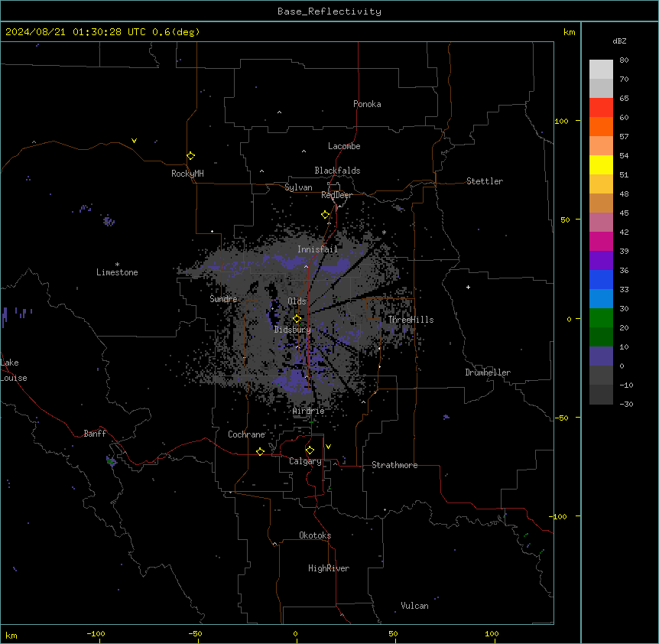659x644 pixels.
Task: Click the -30 value in dBZ legend
Action: pyautogui.click(x=626, y=405)
